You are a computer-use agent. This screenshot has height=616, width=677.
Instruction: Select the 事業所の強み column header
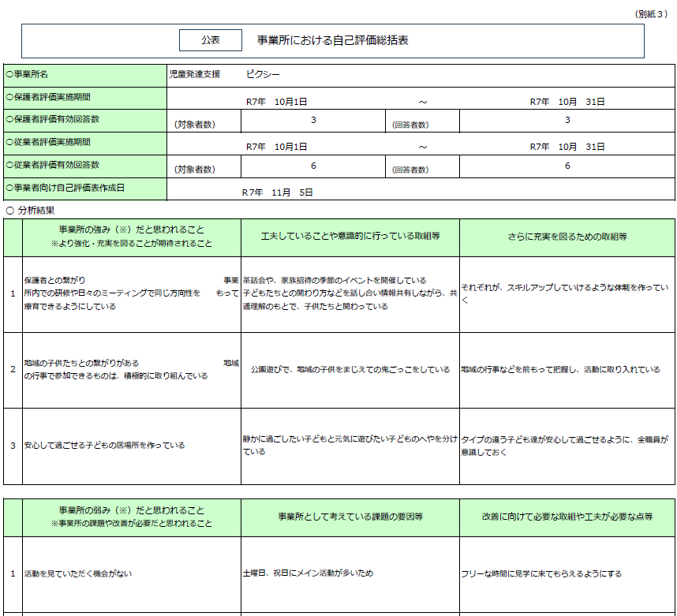pos(131,237)
